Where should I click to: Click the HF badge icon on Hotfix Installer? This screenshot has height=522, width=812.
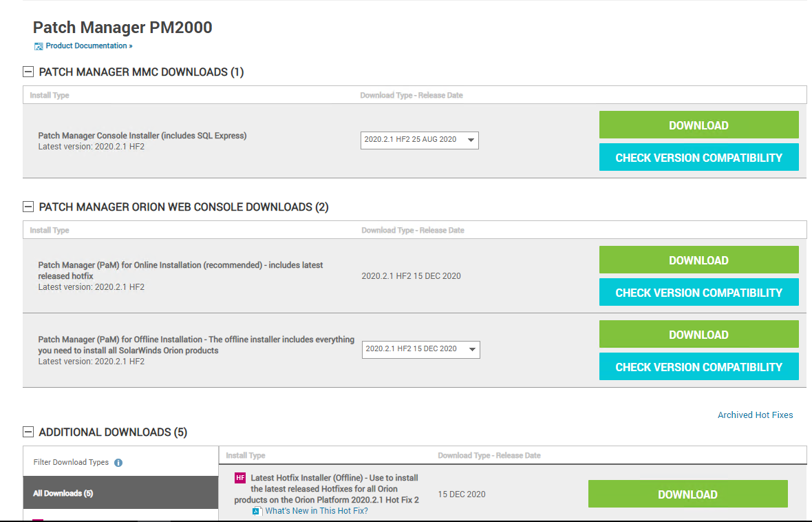coord(240,477)
